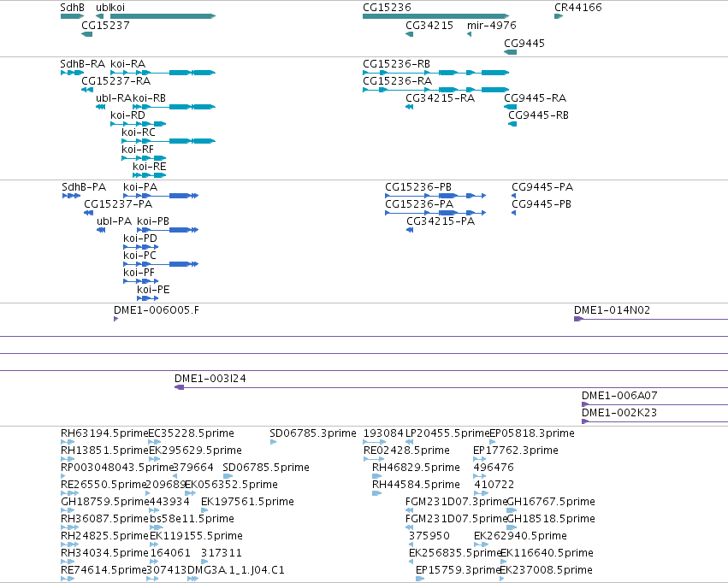Image resolution: width=728 pixels, height=583 pixels.
Task: Click the DME1-014N02 clone label
Action: pos(612,311)
